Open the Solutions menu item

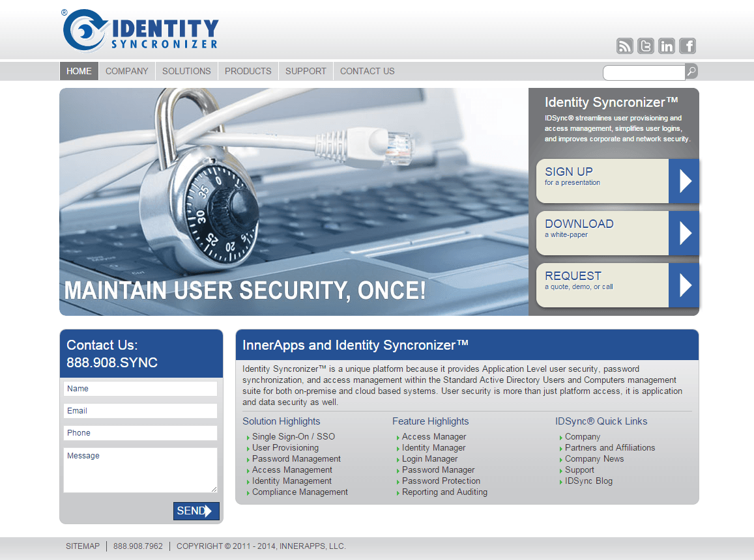[186, 71]
